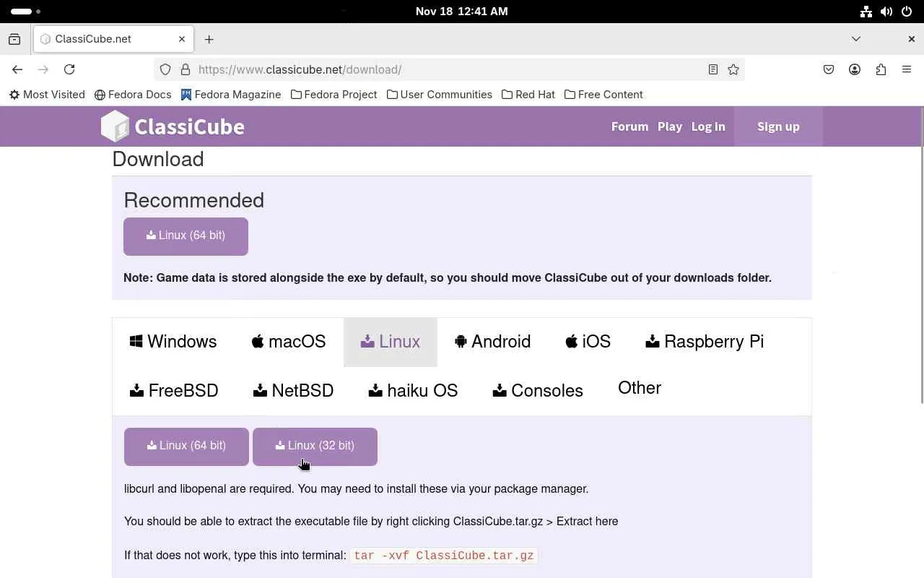Screen dimensions: 924x578
Task: Open Fedora Docs bookmark
Action: pos(133,95)
